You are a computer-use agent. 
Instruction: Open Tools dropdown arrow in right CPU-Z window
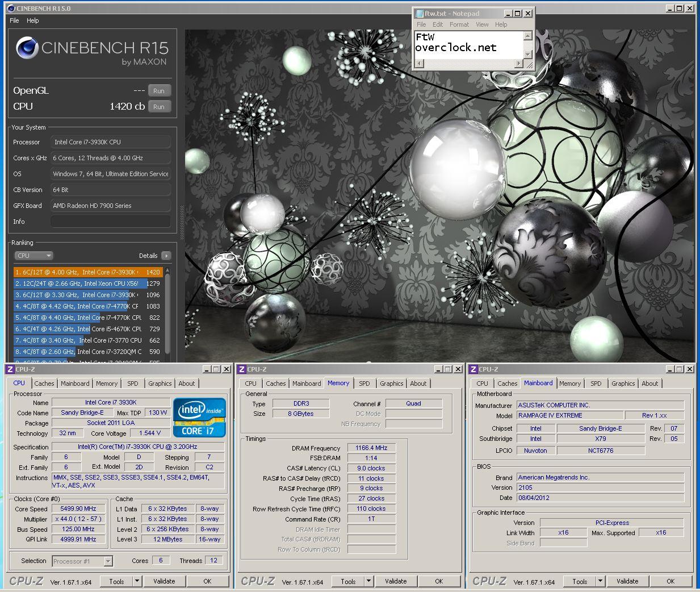point(600,581)
